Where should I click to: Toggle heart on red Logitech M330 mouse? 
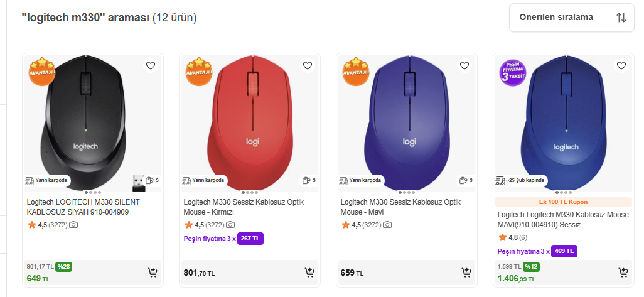(307, 65)
